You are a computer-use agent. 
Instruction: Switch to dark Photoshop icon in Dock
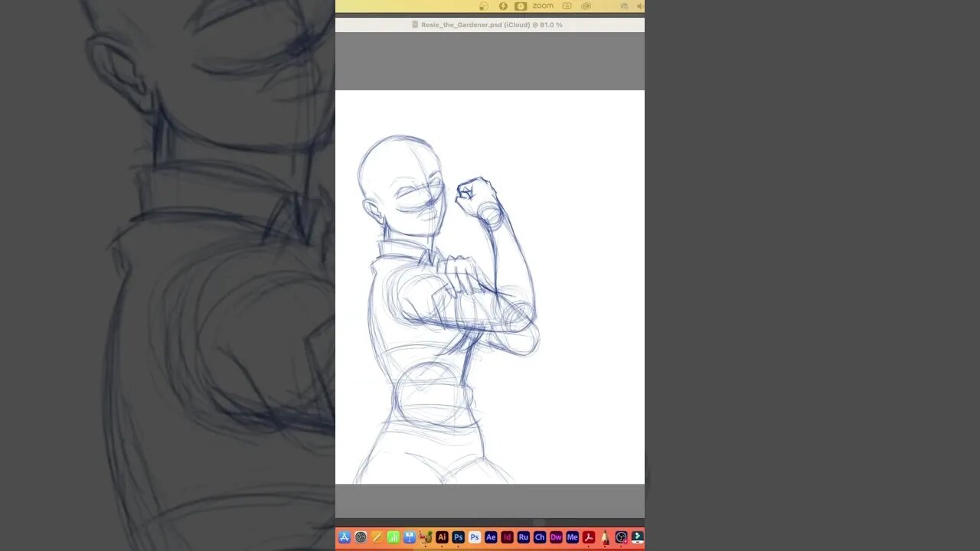pos(458,537)
